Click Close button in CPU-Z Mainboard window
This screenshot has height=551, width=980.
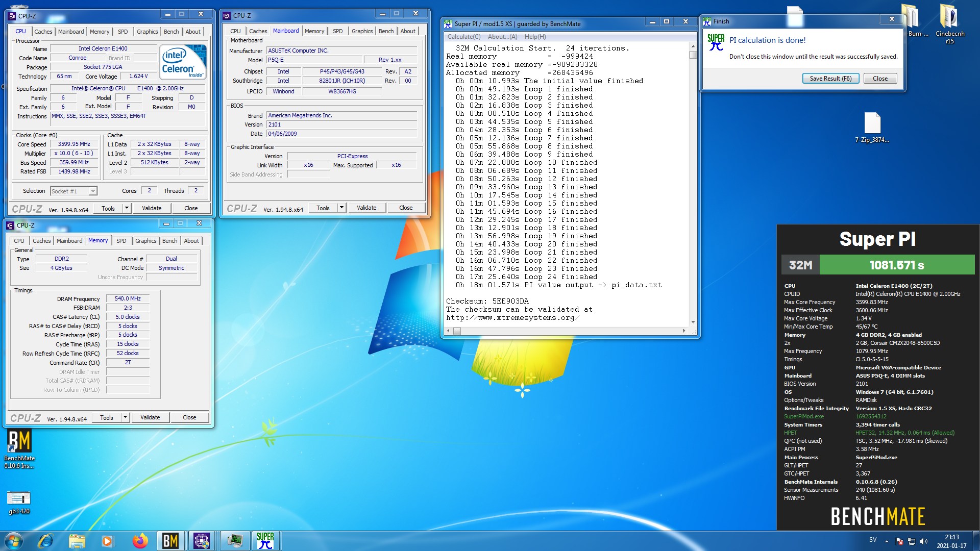click(406, 208)
